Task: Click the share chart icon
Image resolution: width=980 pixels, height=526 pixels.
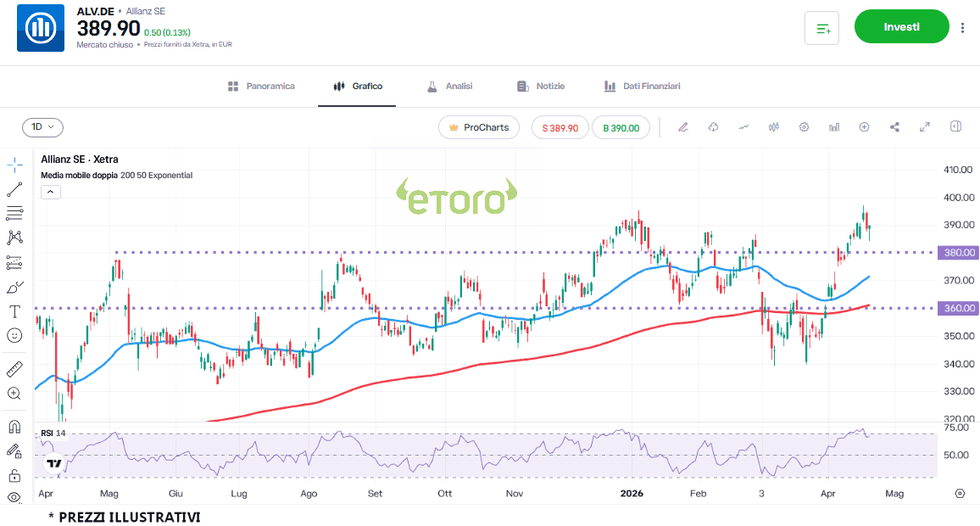Action: click(894, 127)
